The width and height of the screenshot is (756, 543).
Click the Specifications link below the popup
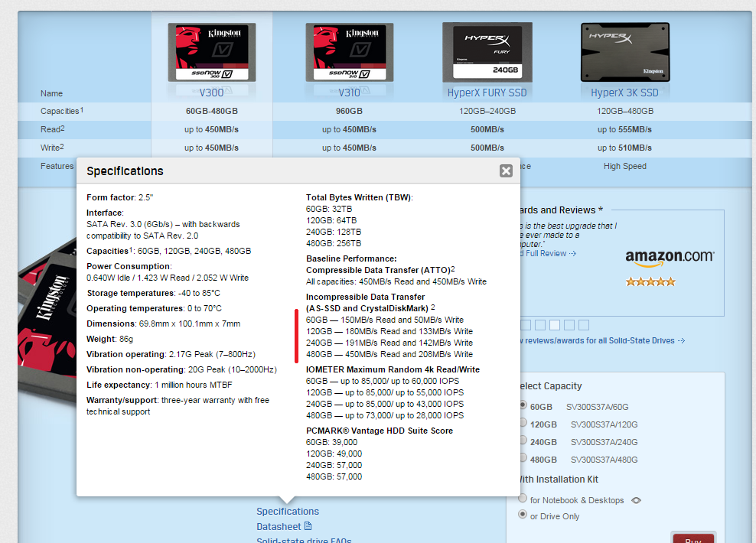point(288,511)
